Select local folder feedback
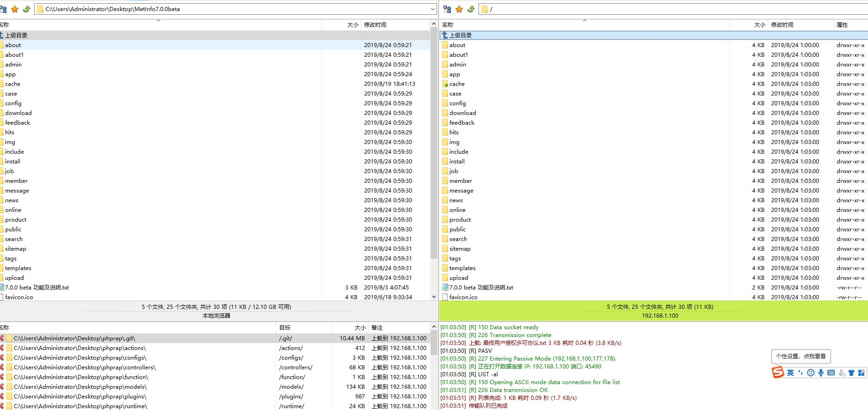Screen dimensions: 868x410 (18, 123)
